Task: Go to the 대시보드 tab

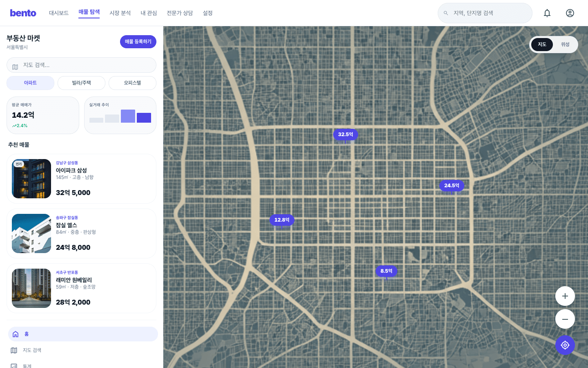Action: [59, 13]
